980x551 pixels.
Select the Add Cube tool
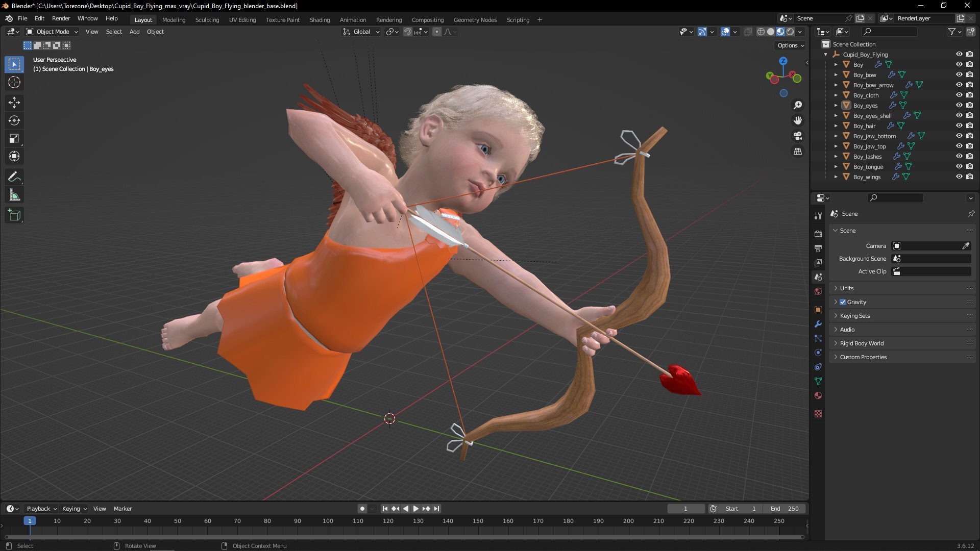point(14,215)
